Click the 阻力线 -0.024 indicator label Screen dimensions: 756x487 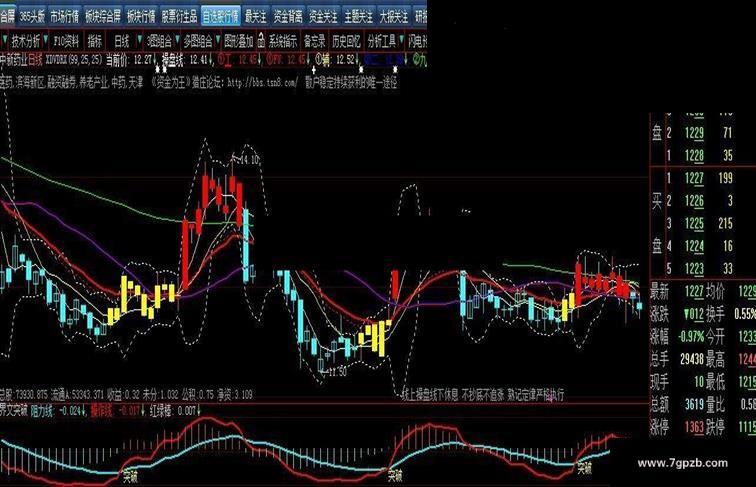(x=56, y=411)
